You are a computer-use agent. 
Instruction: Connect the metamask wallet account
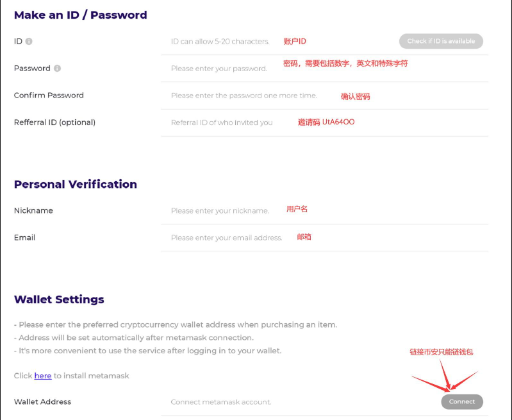462,401
